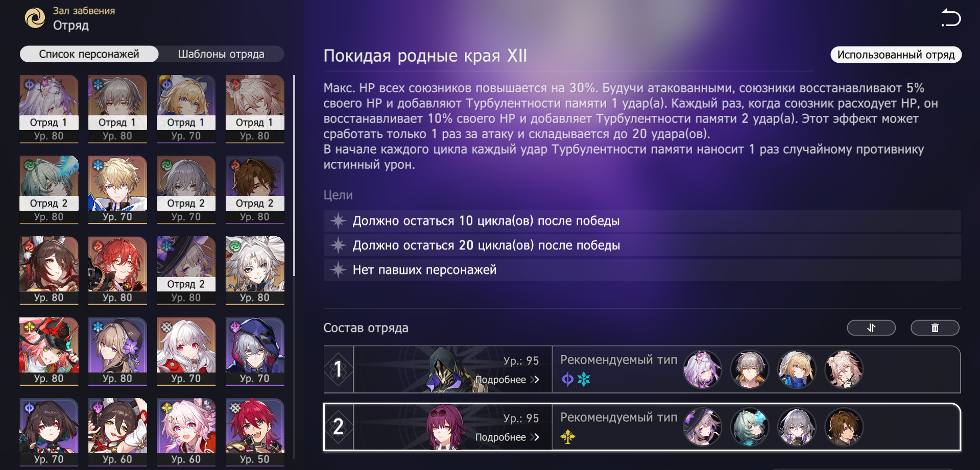Open 'Использованный отряд' button
Image resolution: width=980 pixels, height=470 pixels.
(896, 55)
